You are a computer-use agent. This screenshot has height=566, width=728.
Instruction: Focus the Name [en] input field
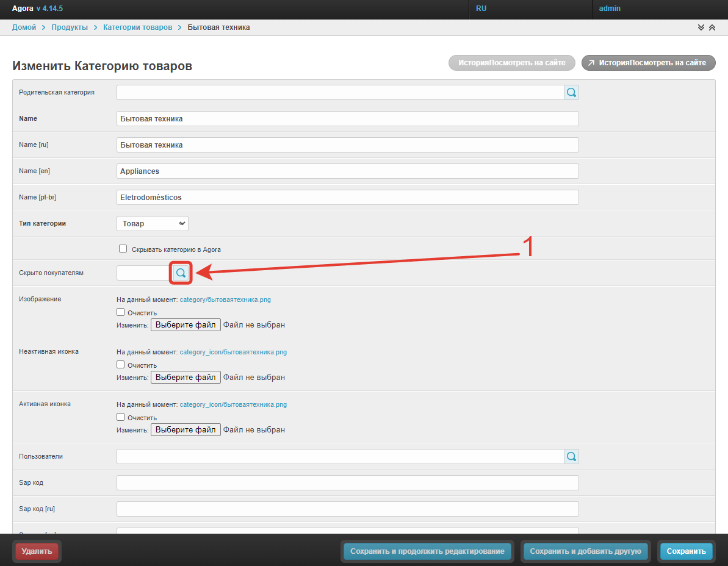pyautogui.click(x=347, y=171)
